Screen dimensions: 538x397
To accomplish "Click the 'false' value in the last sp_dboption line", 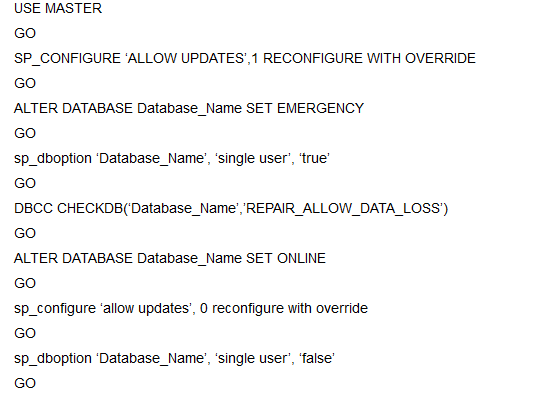I will pos(317,359).
